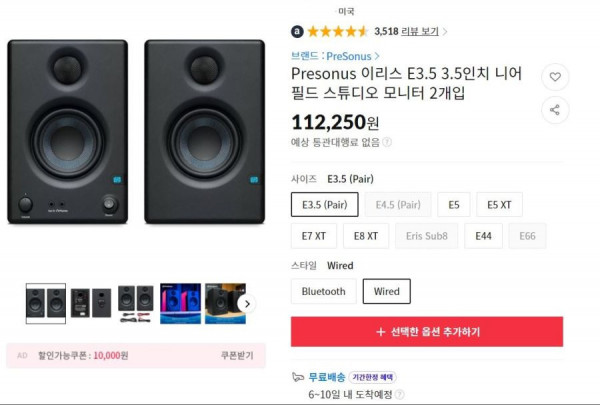Click the share icon button

coord(555,110)
